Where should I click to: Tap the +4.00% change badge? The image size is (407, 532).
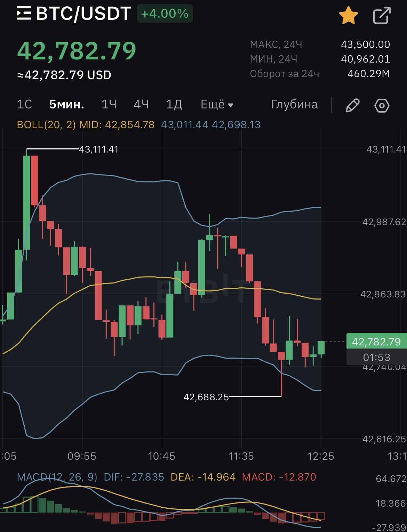coord(165,14)
